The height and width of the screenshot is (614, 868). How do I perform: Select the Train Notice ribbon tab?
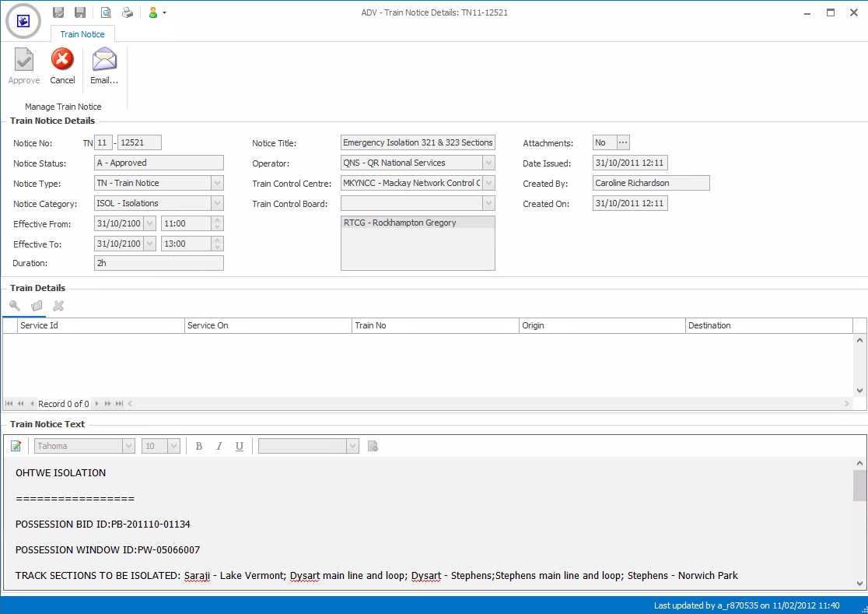coord(82,34)
